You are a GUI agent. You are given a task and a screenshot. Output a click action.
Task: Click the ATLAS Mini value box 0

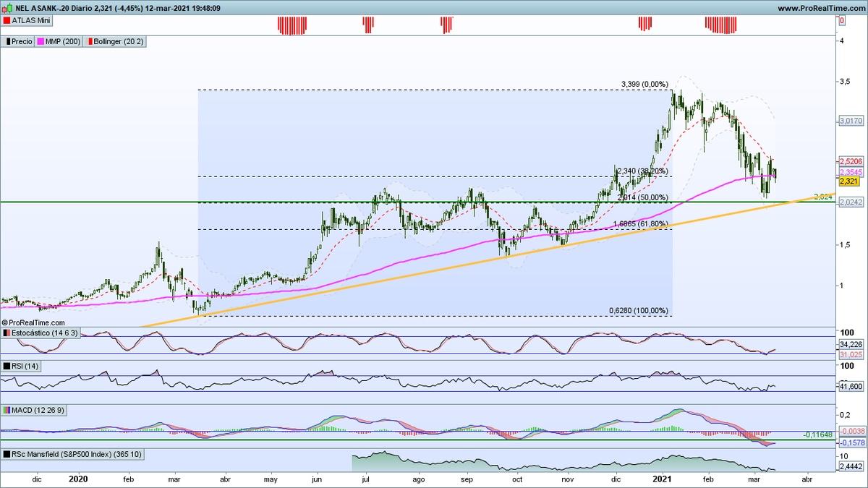pyautogui.click(x=842, y=21)
